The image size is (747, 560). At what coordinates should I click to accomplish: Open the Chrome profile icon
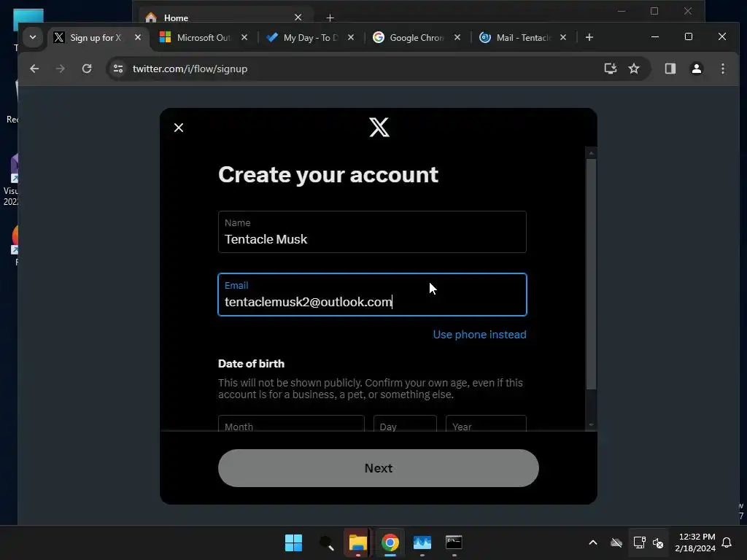click(697, 69)
